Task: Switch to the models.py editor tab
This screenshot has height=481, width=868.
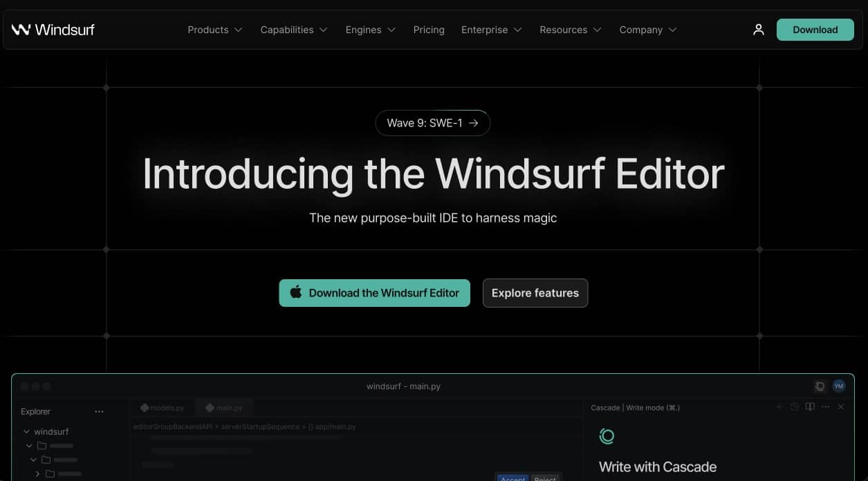Action: [163, 408]
